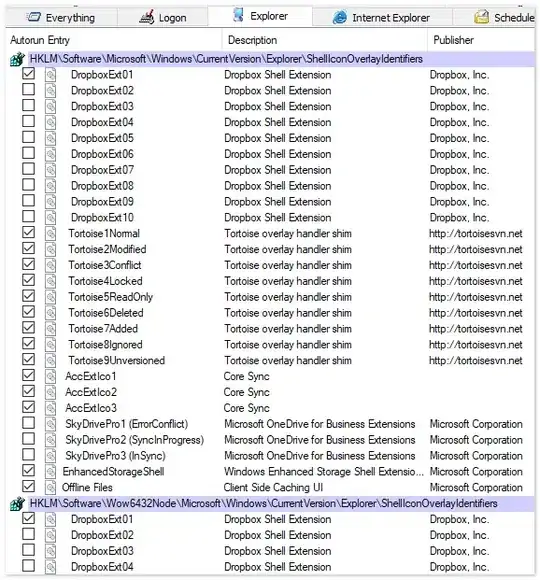Check the last DropboxExt04 entry at bottom

(x=28, y=566)
